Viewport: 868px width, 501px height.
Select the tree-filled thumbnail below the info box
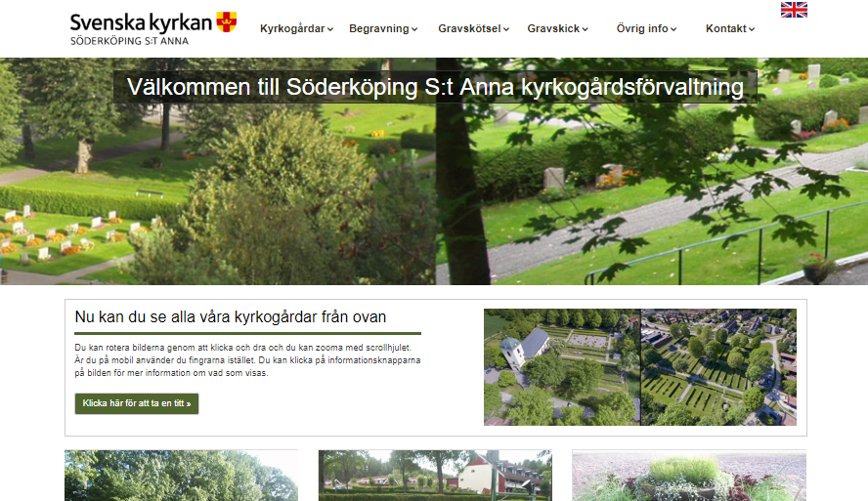[x=181, y=476]
